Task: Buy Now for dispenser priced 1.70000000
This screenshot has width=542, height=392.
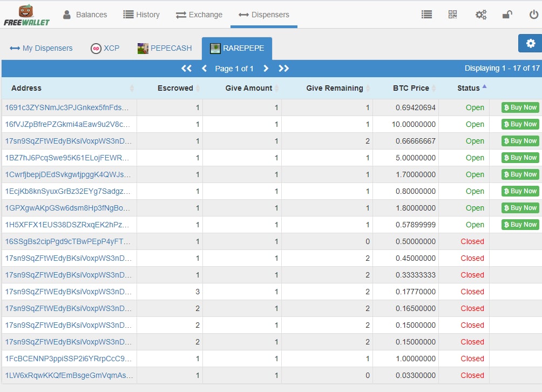Action: coord(520,174)
